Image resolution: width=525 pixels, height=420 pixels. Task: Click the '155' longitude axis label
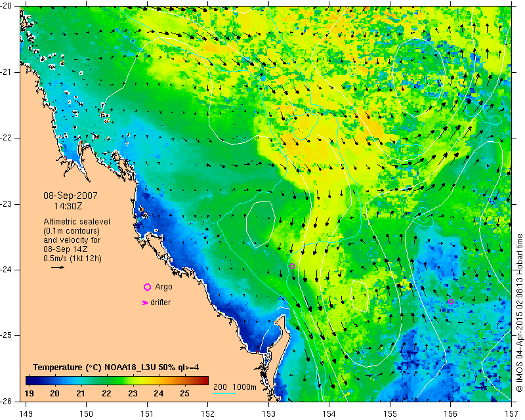(390, 414)
